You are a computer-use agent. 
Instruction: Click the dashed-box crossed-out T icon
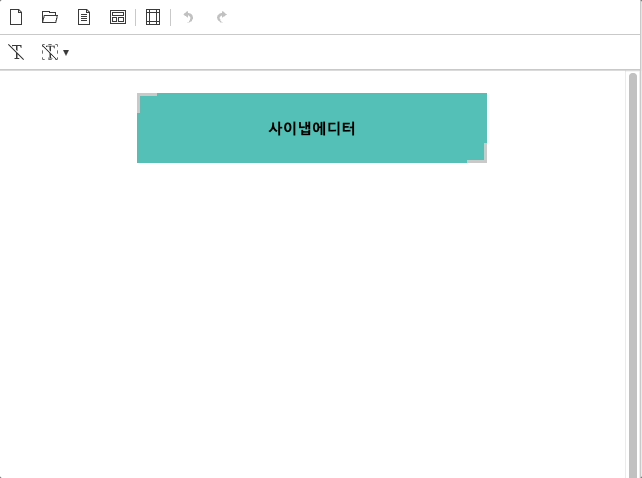[50, 52]
